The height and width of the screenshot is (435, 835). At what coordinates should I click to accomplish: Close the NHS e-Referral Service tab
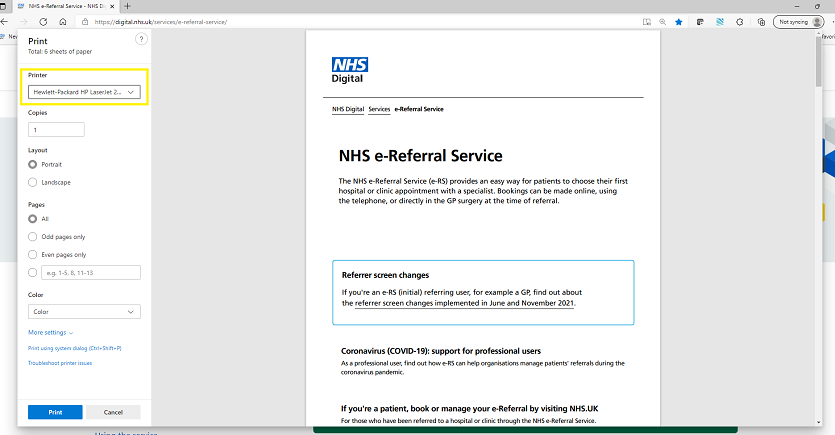pyautogui.click(x=112, y=6)
